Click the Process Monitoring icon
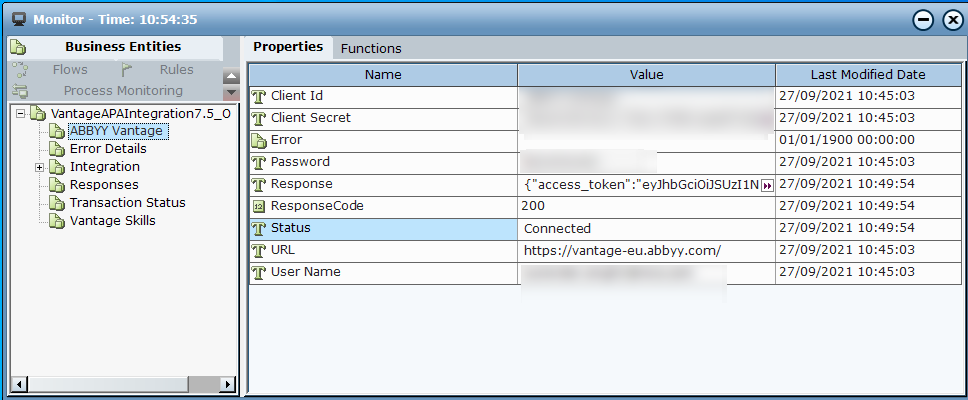Screen dimensions: 968x400 pyautogui.click(x=19, y=91)
